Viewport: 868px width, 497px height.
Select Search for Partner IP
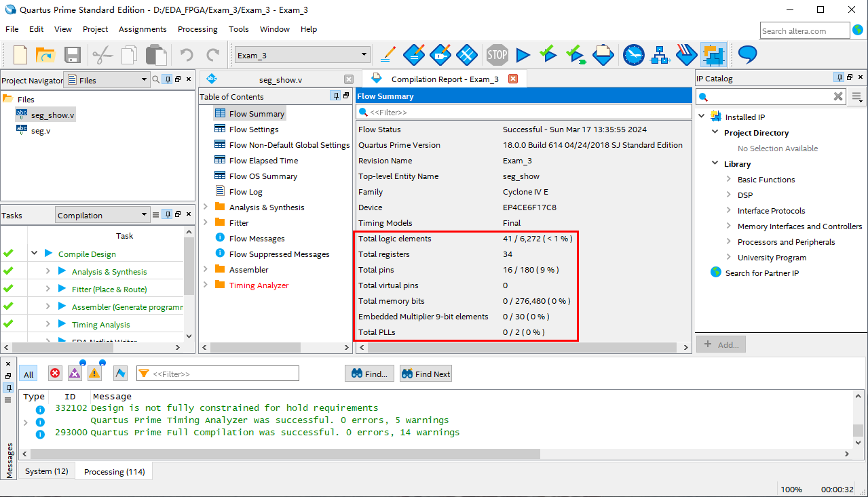pos(761,273)
